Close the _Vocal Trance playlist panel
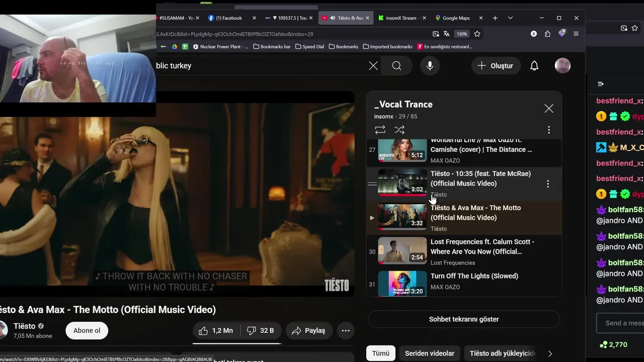The width and height of the screenshot is (644, 362). point(549,108)
